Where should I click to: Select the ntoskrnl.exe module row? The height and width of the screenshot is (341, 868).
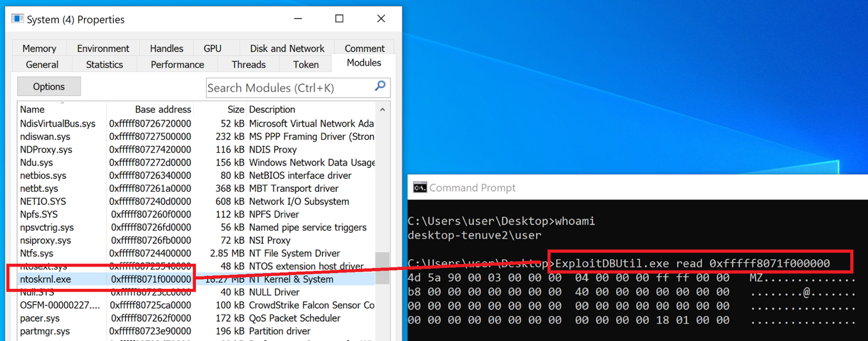tap(45, 279)
